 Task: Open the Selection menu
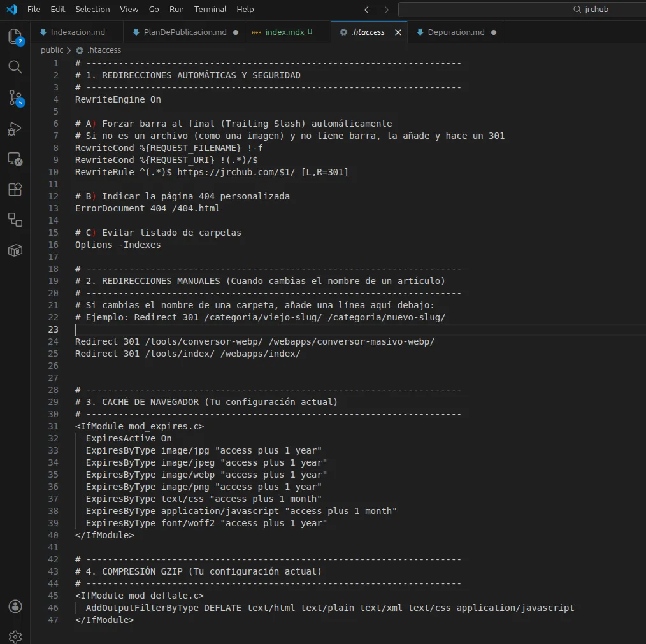click(92, 9)
